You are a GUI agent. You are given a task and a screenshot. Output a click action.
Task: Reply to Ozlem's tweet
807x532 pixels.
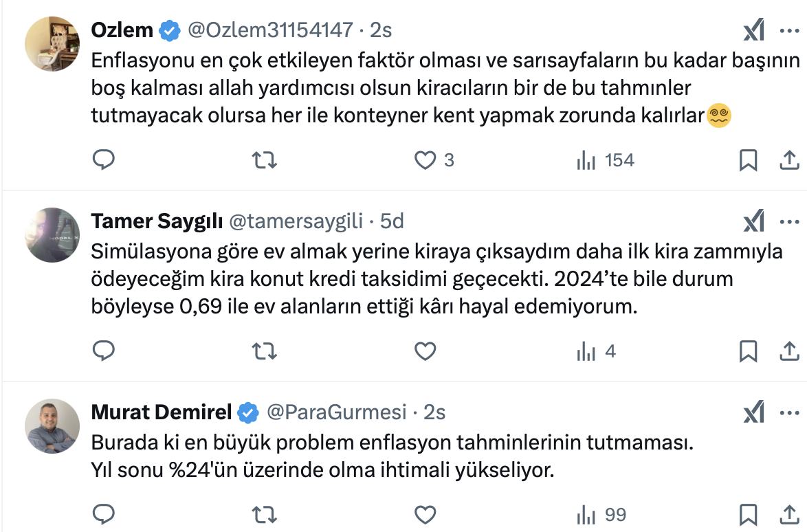[x=103, y=160]
